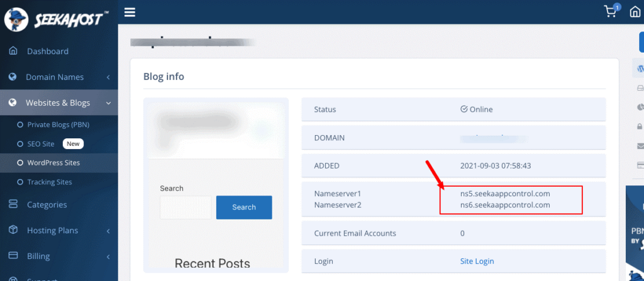The height and width of the screenshot is (281, 644).
Task: Click the SeekaHost logo
Action: [55, 19]
